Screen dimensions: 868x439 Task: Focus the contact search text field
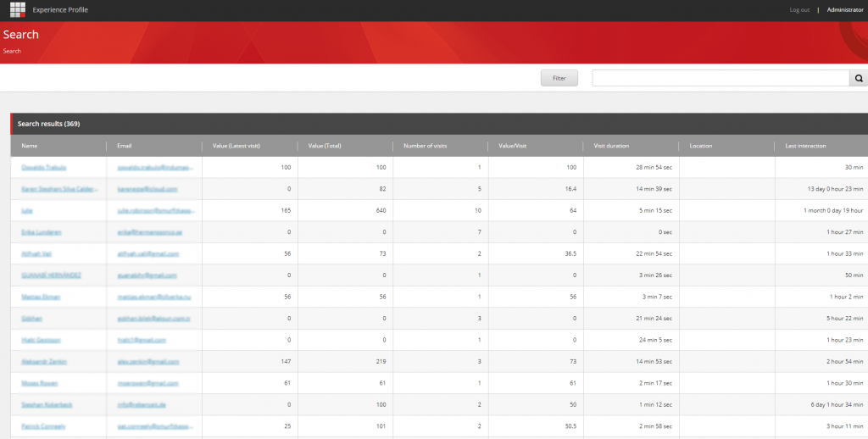click(721, 78)
